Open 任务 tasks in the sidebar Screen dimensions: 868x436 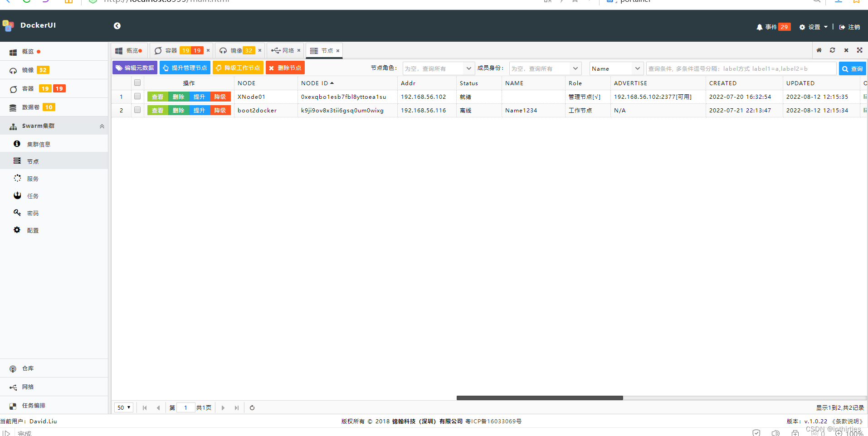54,196
